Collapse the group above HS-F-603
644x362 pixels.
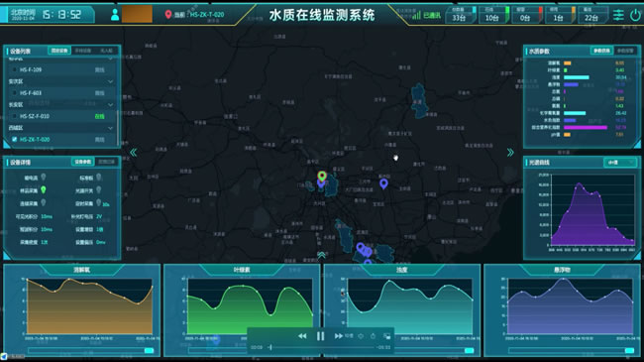[x=110, y=82]
